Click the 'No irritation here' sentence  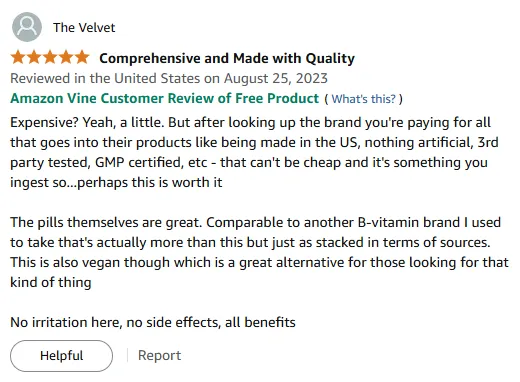tap(153, 322)
